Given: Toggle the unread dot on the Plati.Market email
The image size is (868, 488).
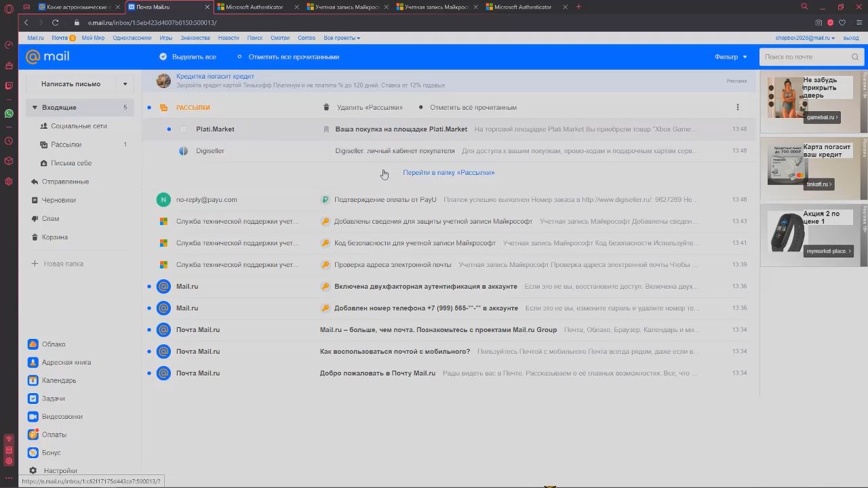Looking at the screenshot, I should tap(169, 129).
